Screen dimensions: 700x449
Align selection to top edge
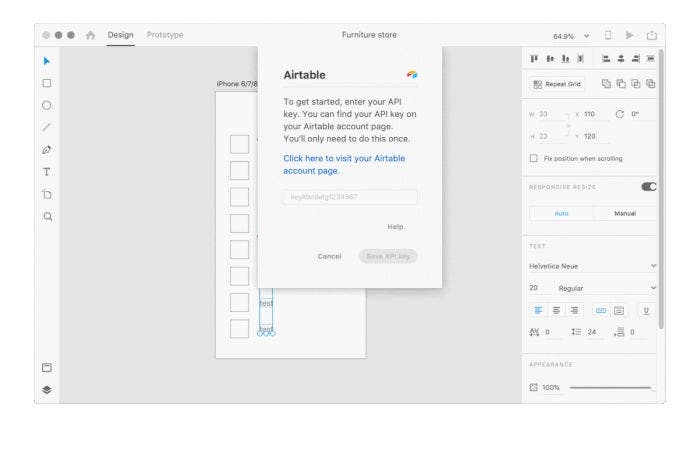(x=534, y=58)
